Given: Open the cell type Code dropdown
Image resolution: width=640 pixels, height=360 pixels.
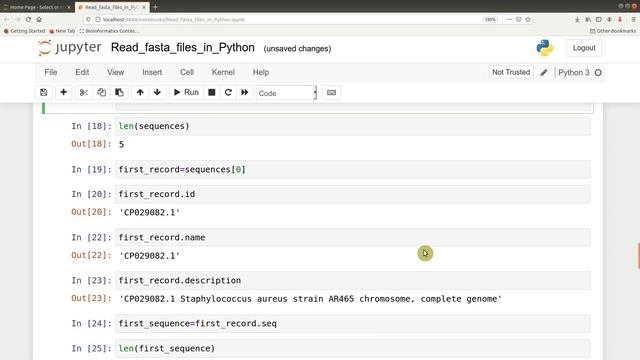Looking at the screenshot, I should tap(287, 93).
